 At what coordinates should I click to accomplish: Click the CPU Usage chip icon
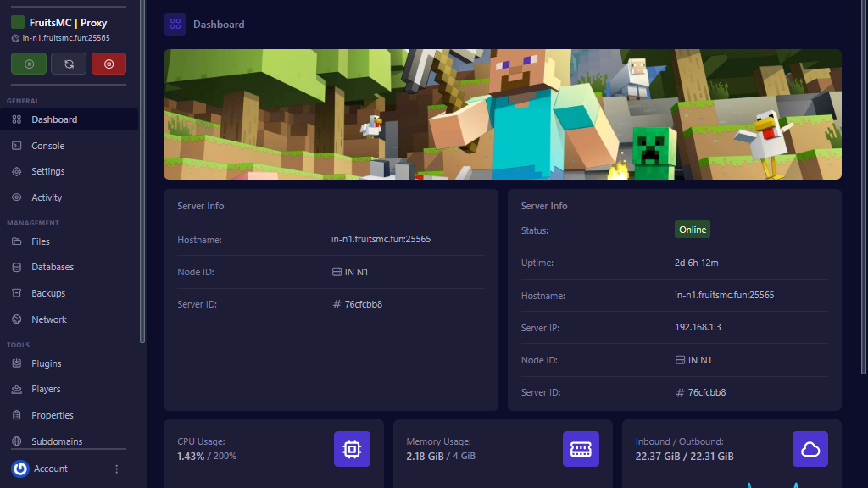352,449
